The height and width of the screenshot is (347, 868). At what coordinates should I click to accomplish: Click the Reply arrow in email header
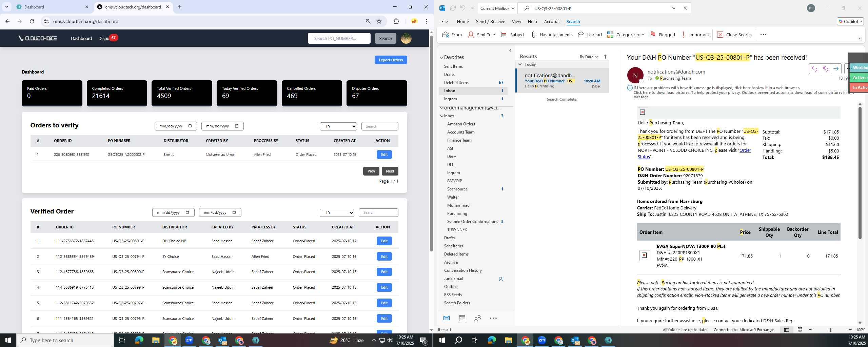coord(814,69)
